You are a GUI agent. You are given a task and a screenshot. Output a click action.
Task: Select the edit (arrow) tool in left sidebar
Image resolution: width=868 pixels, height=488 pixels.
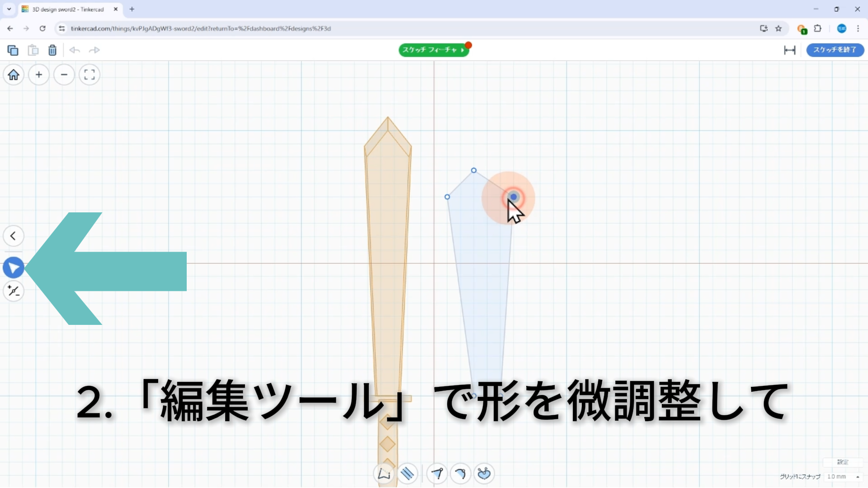[x=14, y=268]
